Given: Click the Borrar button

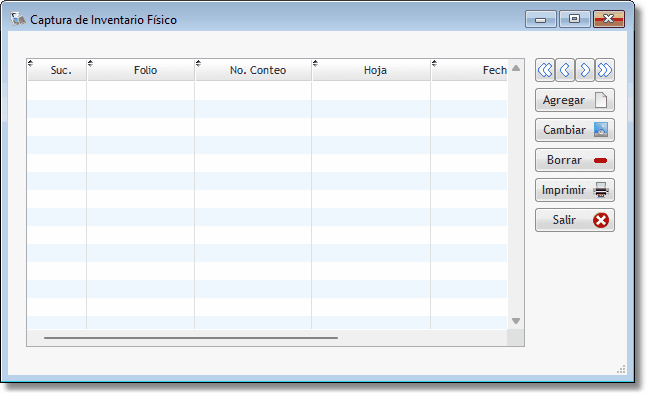Looking at the screenshot, I should (575, 160).
